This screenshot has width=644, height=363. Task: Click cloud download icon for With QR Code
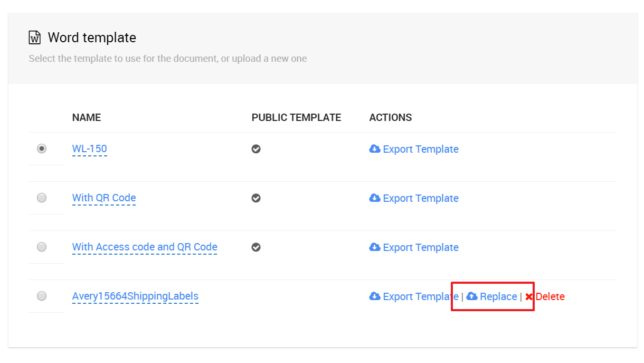pos(375,198)
